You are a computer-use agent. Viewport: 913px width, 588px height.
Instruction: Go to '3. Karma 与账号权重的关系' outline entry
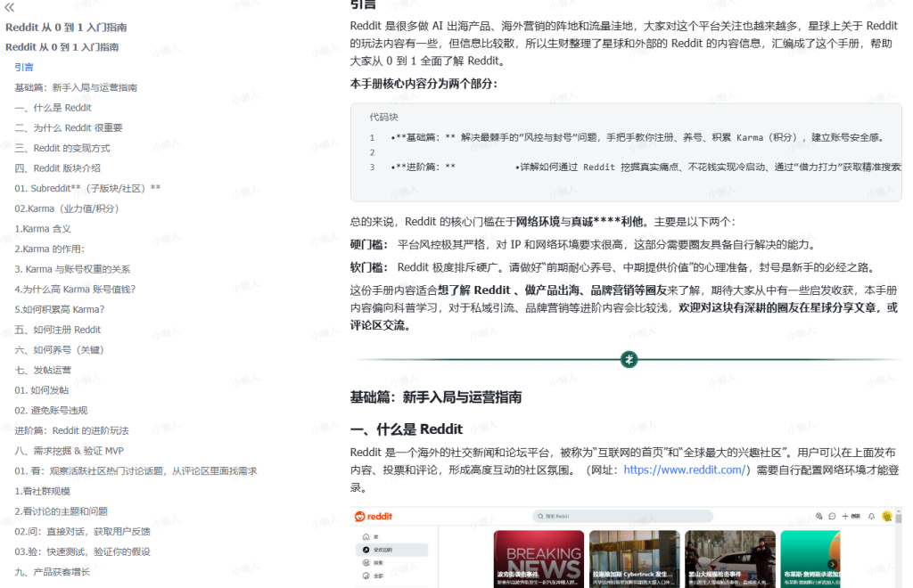click(x=72, y=269)
